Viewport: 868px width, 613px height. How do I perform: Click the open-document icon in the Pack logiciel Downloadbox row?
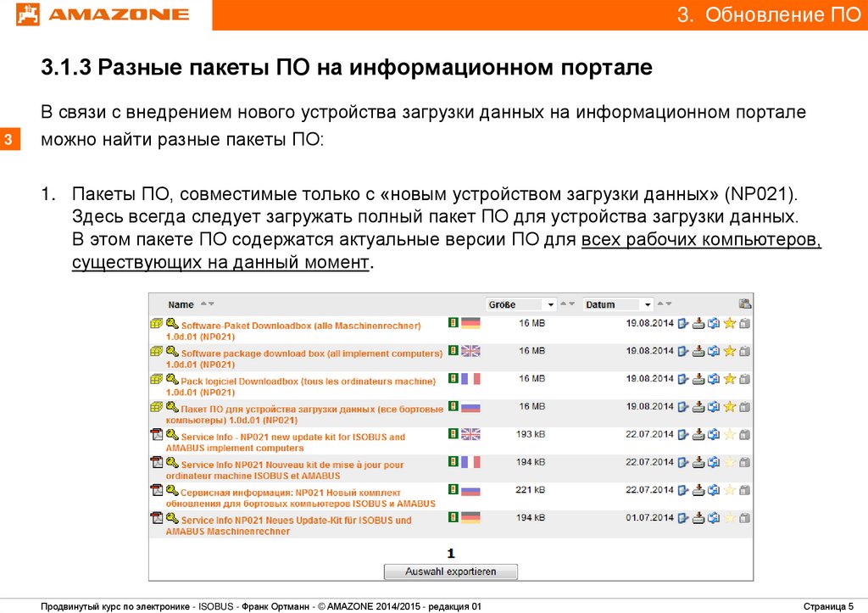[684, 379]
